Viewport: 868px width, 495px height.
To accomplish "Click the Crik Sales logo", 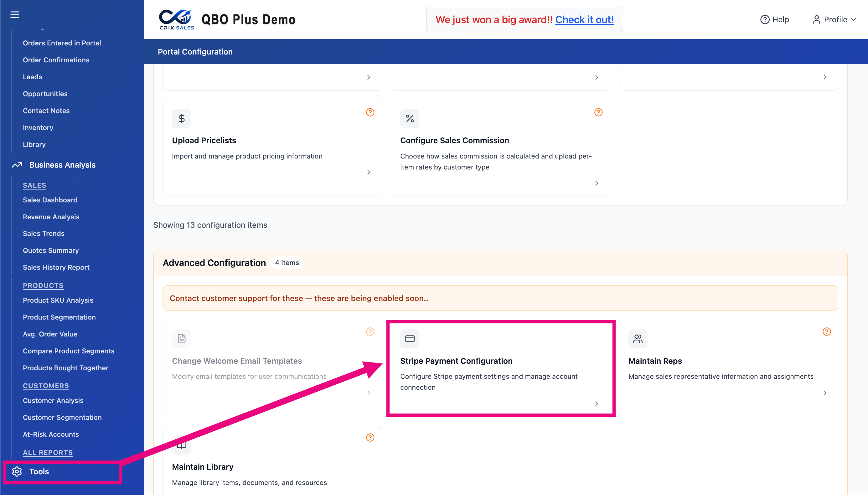I will pos(176,19).
